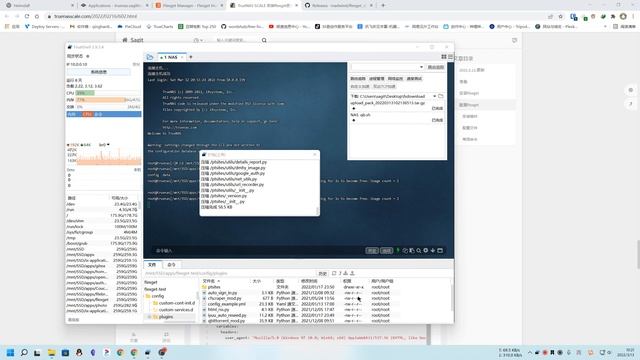Click search magnifier on Sagit page header
The width and height of the screenshot is (640, 360).
tap(264, 40)
